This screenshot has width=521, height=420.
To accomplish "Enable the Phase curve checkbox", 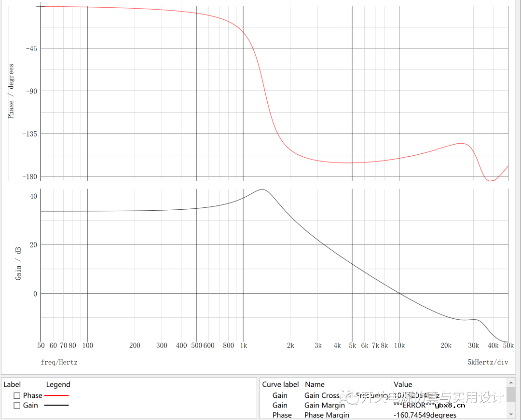I will [x=17, y=395].
